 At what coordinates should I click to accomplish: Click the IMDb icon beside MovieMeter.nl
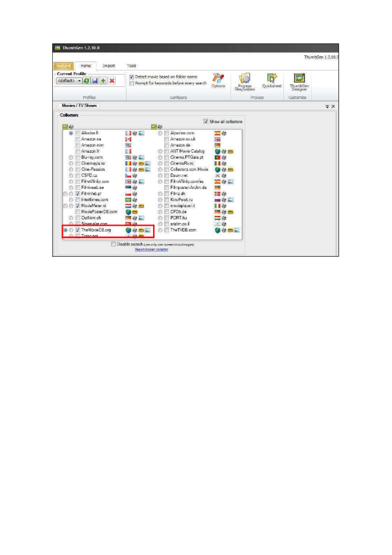click(141, 206)
